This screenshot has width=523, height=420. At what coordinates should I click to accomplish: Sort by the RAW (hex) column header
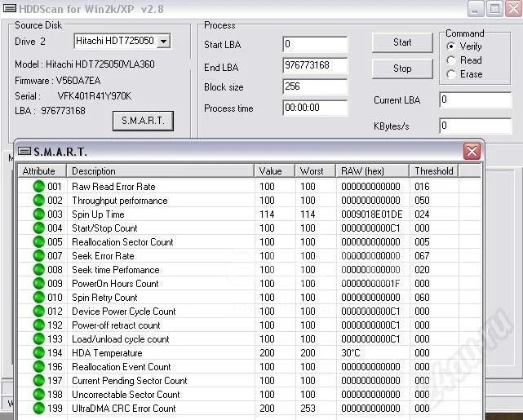pos(372,171)
